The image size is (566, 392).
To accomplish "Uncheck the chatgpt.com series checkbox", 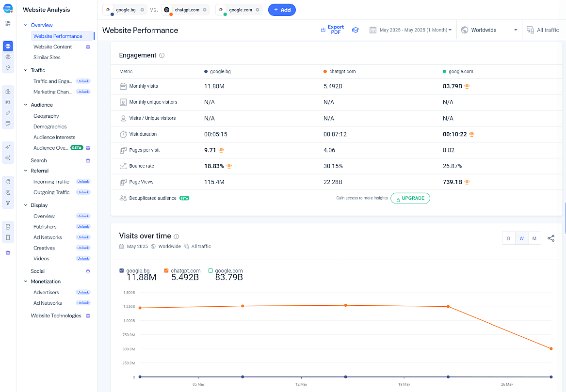I will 166,270.
